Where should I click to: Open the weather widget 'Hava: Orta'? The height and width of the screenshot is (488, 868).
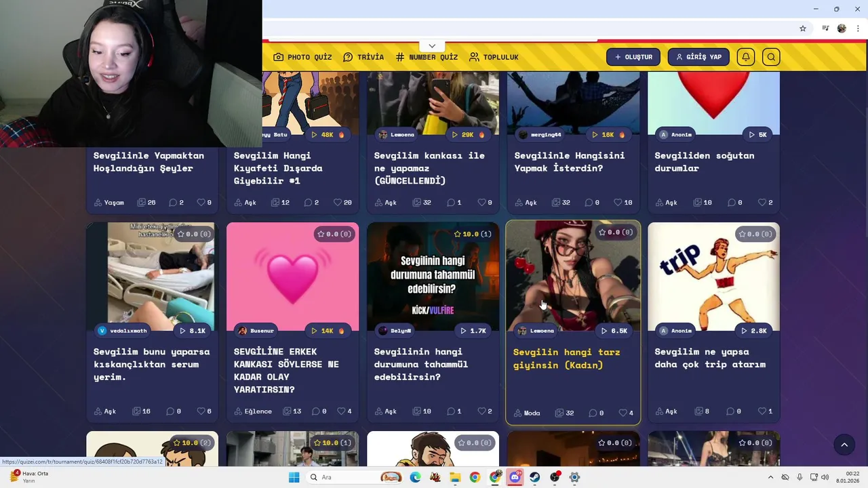pyautogui.click(x=28, y=476)
